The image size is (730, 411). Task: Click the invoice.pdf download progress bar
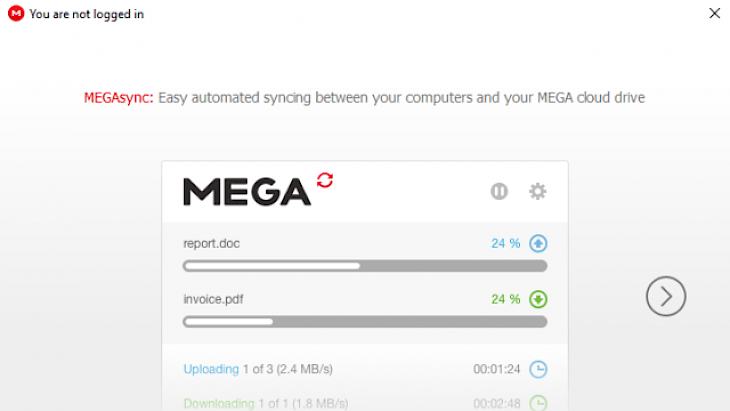coord(365,322)
